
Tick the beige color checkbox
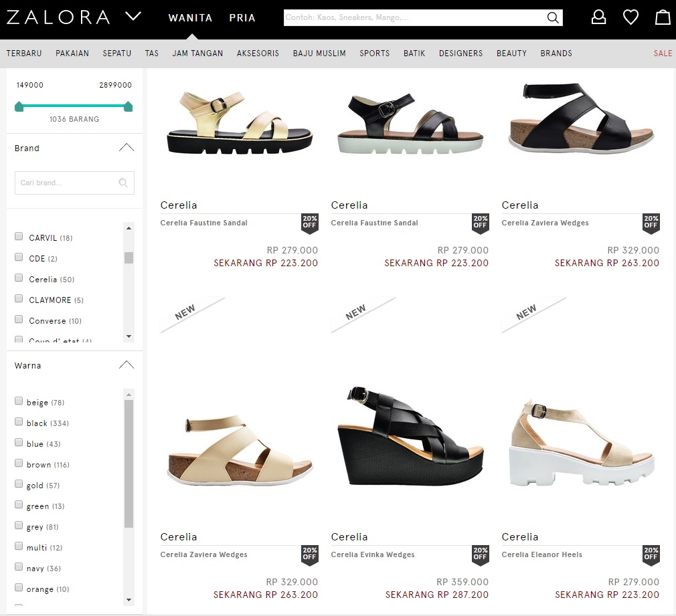coord(19,401)
